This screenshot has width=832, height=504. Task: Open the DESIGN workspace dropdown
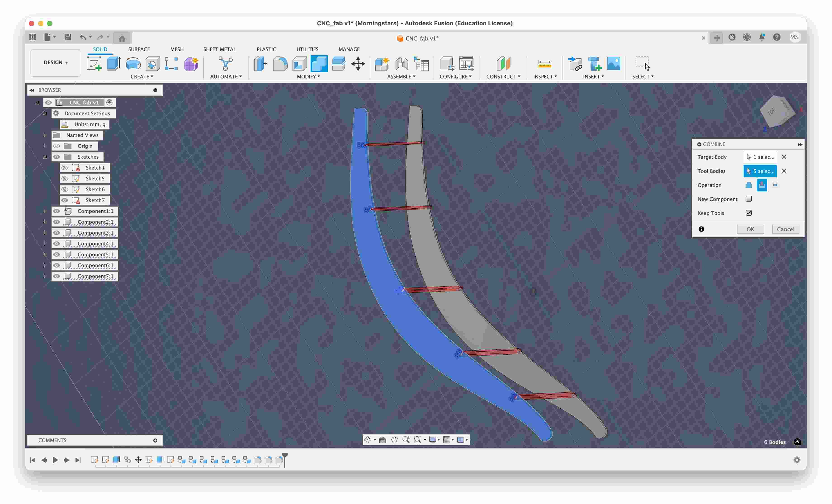click(55, 62)
